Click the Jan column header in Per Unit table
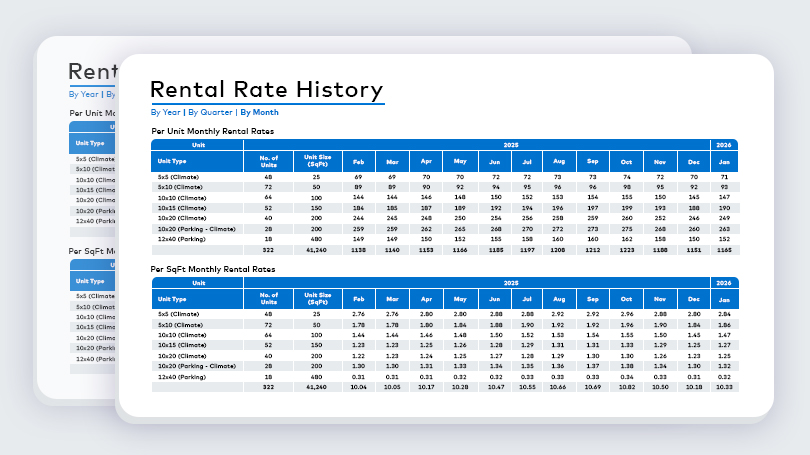 pos(724,162)
